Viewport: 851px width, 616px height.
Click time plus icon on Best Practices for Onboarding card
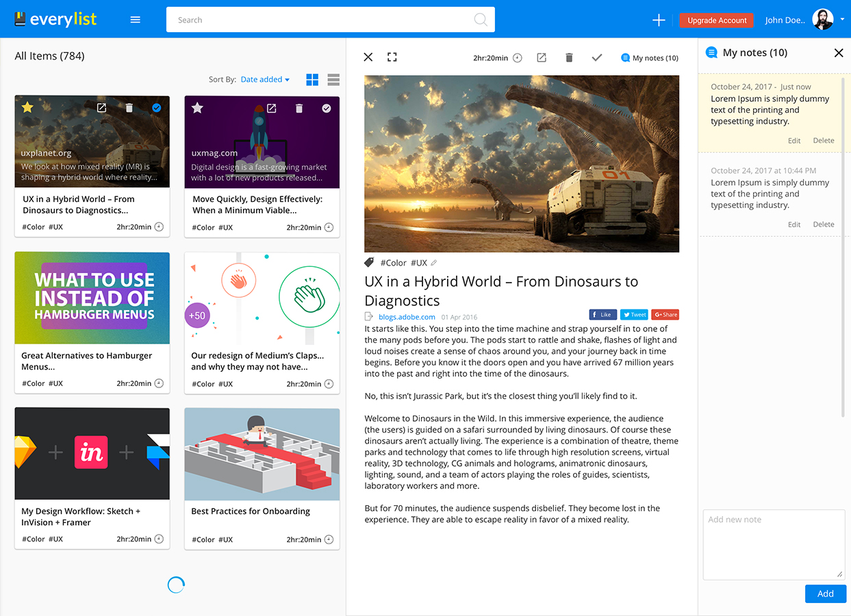point(329,539)
